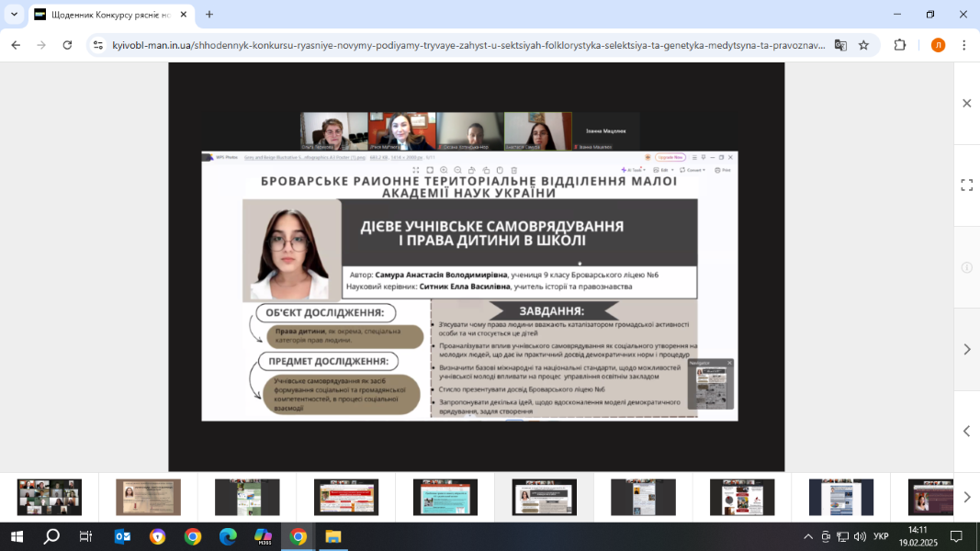Open a new browser tab

[209, 15]
